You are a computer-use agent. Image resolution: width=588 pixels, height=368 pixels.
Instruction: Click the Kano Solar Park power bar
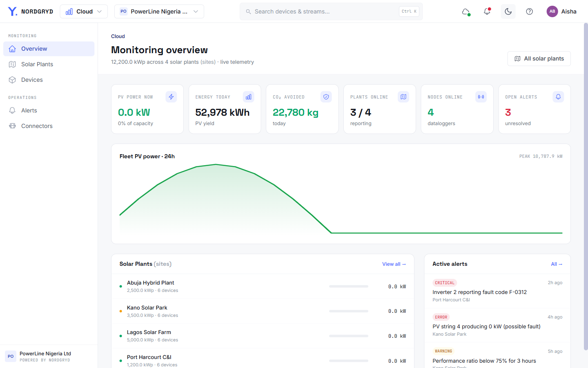[349, 311]
